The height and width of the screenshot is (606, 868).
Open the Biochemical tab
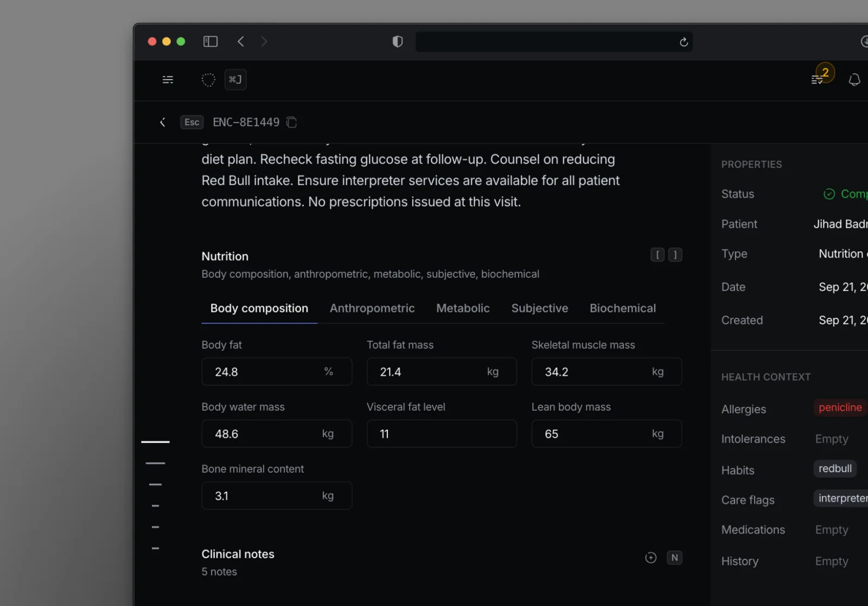623,308
